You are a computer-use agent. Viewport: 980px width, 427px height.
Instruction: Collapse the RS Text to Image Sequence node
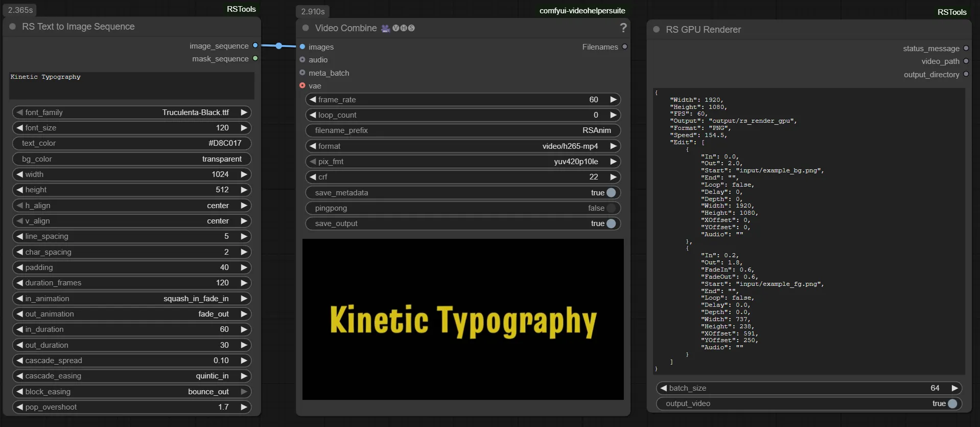13,27
